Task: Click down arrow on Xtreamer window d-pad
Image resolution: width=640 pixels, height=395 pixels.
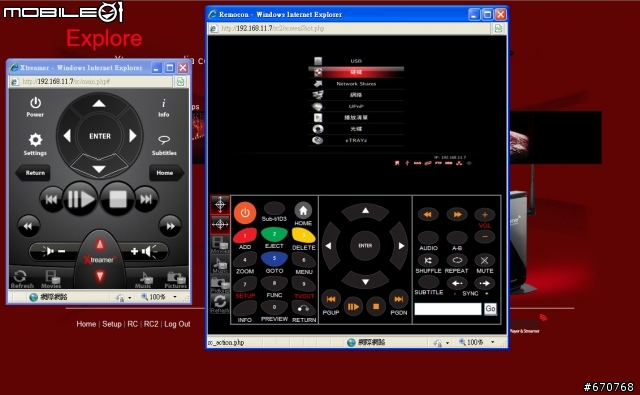Action: pos(99,169)
